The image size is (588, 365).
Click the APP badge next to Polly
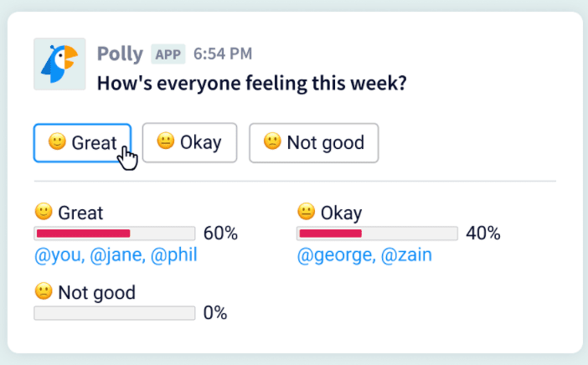[168, 54]
